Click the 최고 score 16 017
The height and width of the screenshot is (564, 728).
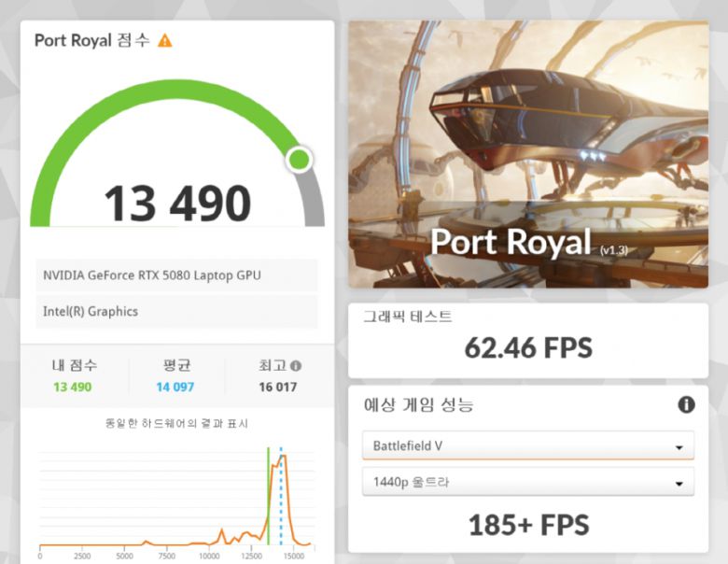click(277, 387)
